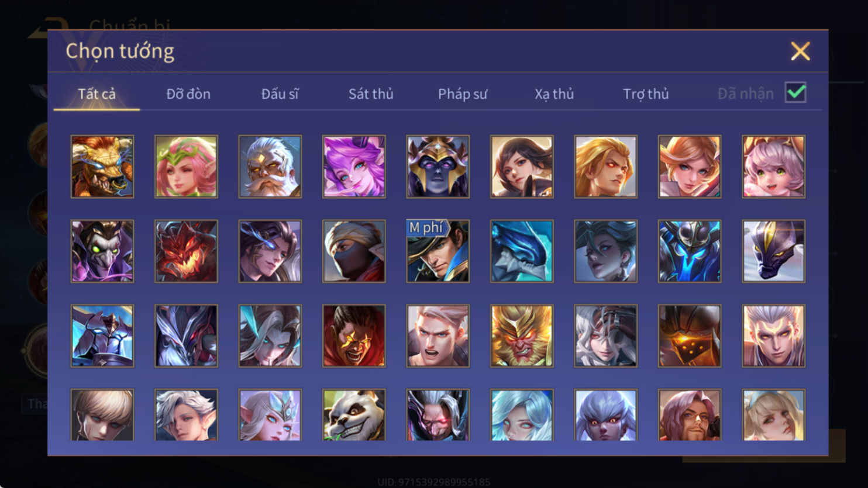Close the 'Chọn tướng' dialog

point(800,51)
